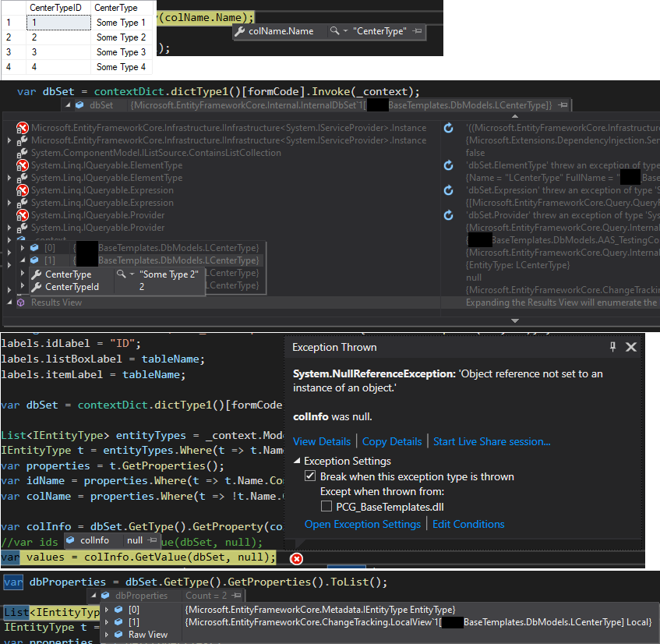
Task: Click the highlighted values = colInfo.GetValue line
Action: point(139,557)
